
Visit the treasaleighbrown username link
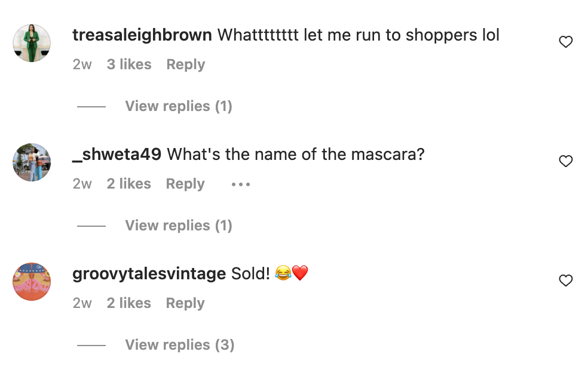(142, 35)
